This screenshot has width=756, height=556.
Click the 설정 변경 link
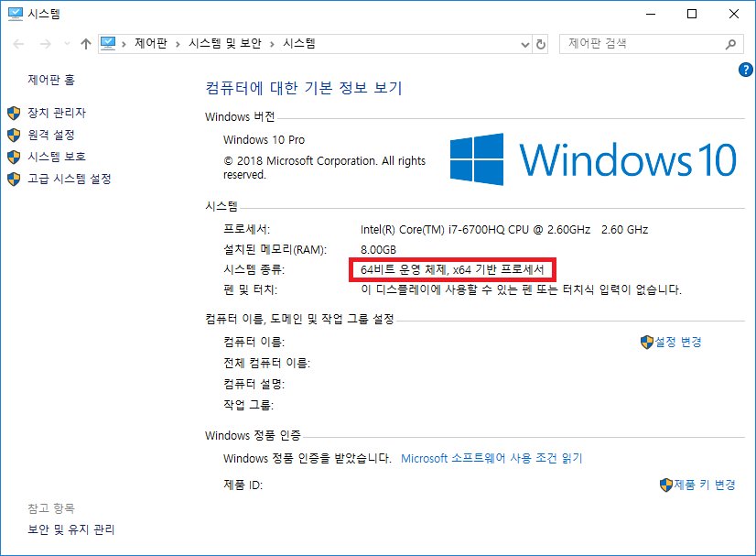coord(677,342)
